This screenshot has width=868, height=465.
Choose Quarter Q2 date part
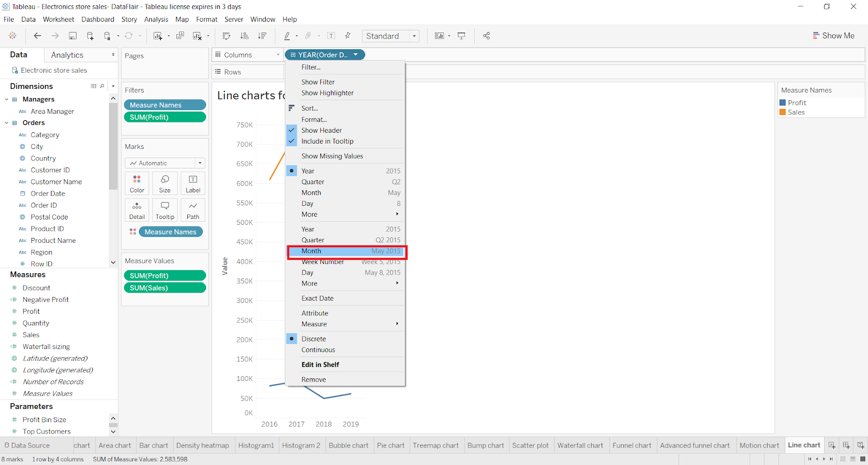tap(345, 182)
